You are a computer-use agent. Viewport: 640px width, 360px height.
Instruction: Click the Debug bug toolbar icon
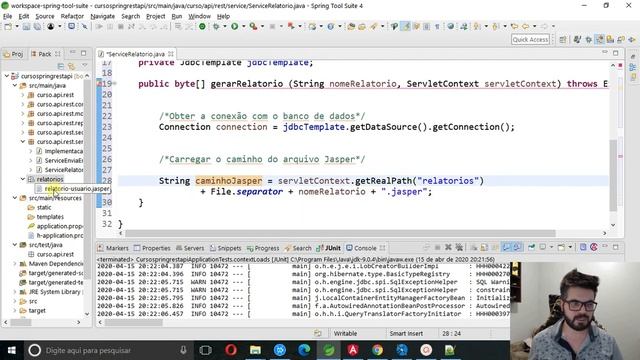[216, 27]
